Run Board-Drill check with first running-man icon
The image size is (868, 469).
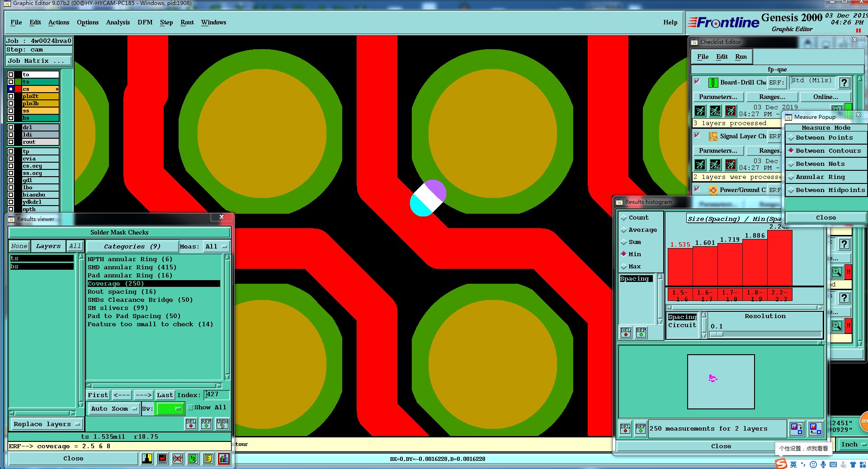click(700, 111)
